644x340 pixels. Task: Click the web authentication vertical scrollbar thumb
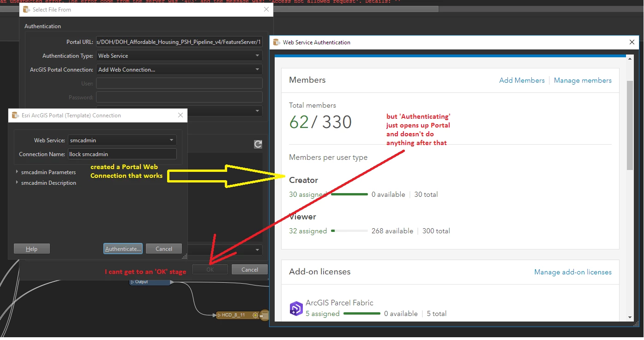point(630,125)
